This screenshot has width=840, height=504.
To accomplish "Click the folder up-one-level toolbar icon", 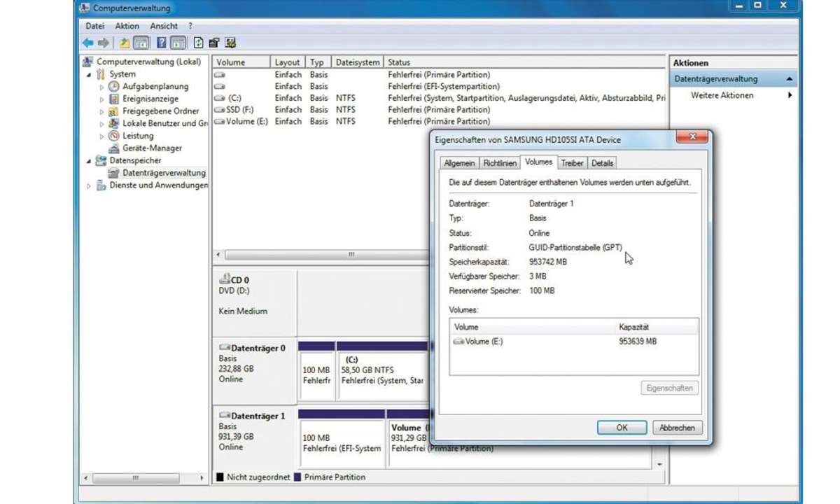I will 125,43.
